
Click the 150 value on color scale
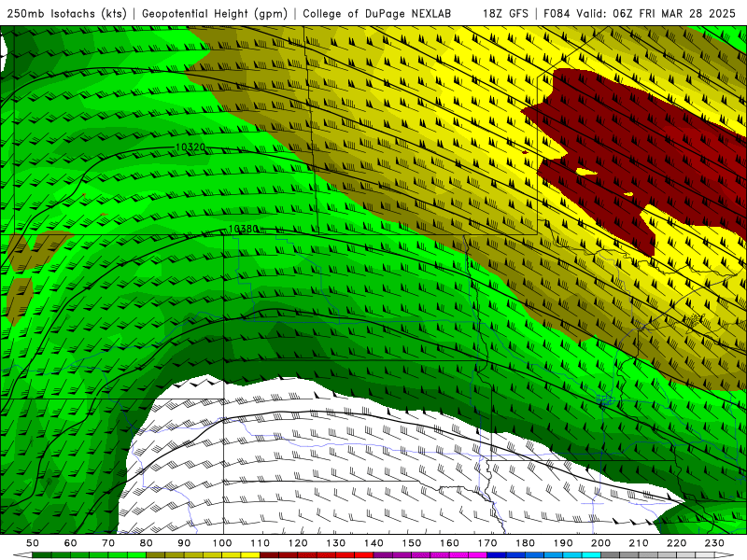click(x=412, y=543)
